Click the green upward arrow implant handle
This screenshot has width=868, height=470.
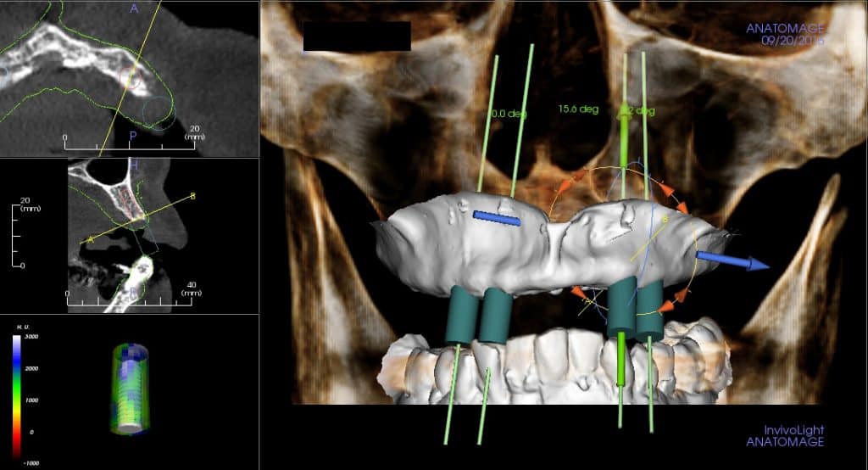click(626, 126)
